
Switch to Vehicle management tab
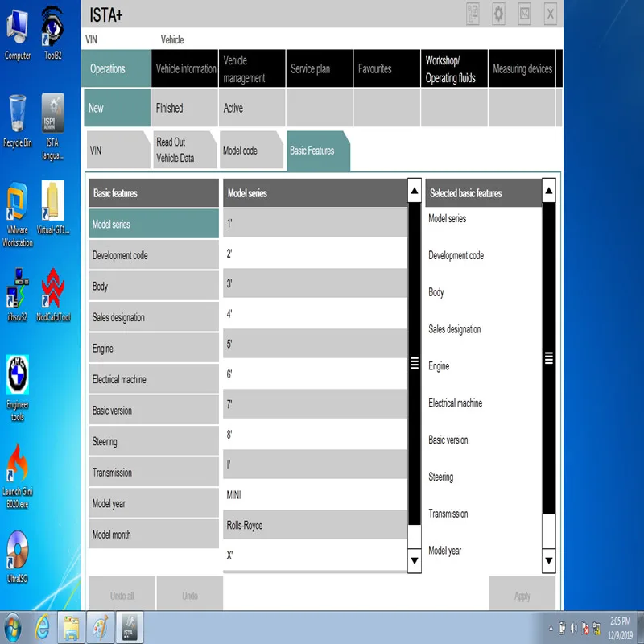252,68
